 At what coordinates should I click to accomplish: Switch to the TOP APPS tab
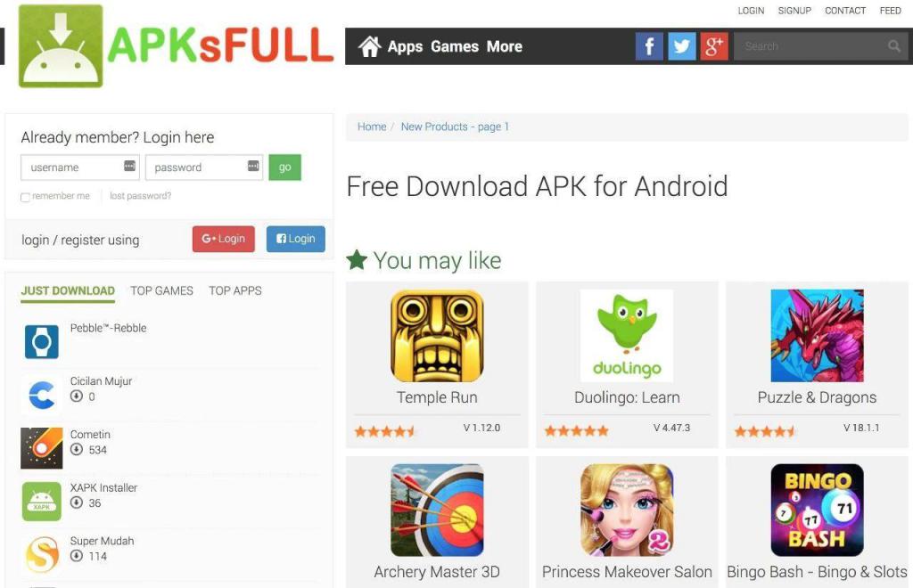click(235, 290)
